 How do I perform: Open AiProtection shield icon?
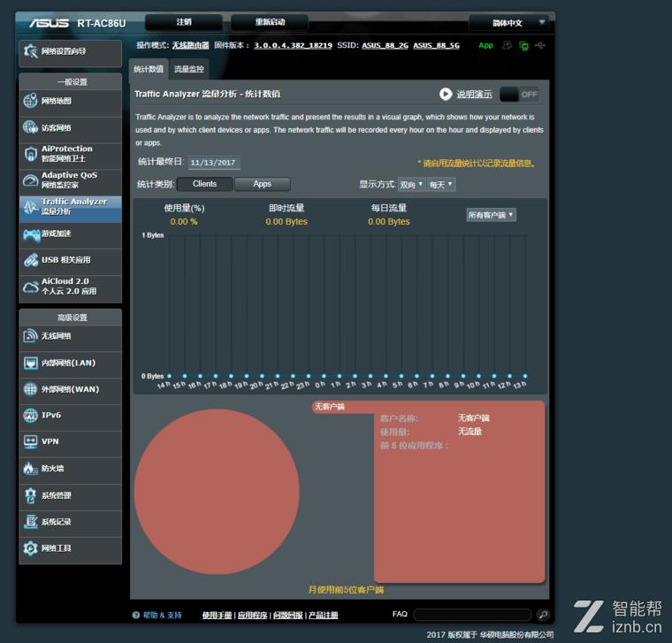[30, 154]
